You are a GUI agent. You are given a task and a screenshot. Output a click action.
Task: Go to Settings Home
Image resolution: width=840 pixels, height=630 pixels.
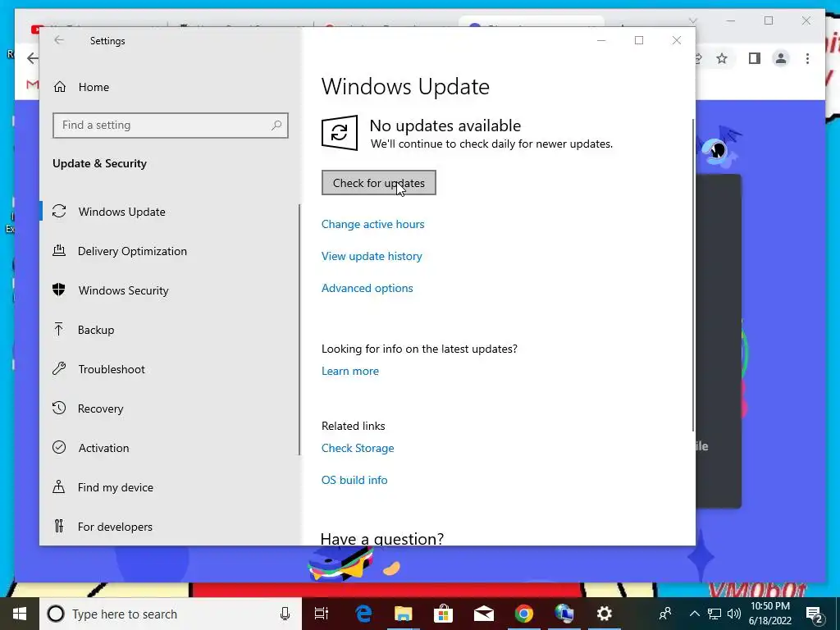click(94, 87)
